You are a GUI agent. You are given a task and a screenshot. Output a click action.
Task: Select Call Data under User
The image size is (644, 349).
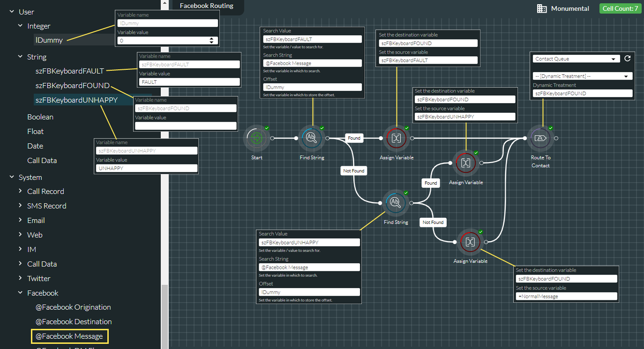(42, 161)
